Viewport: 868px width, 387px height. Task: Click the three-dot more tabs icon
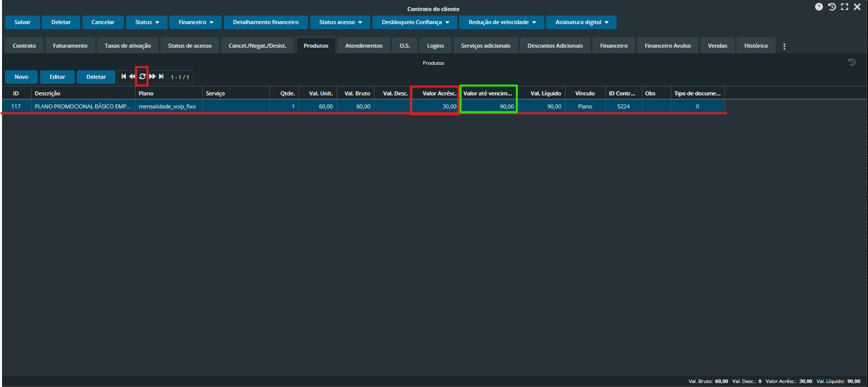coord(784,46)
